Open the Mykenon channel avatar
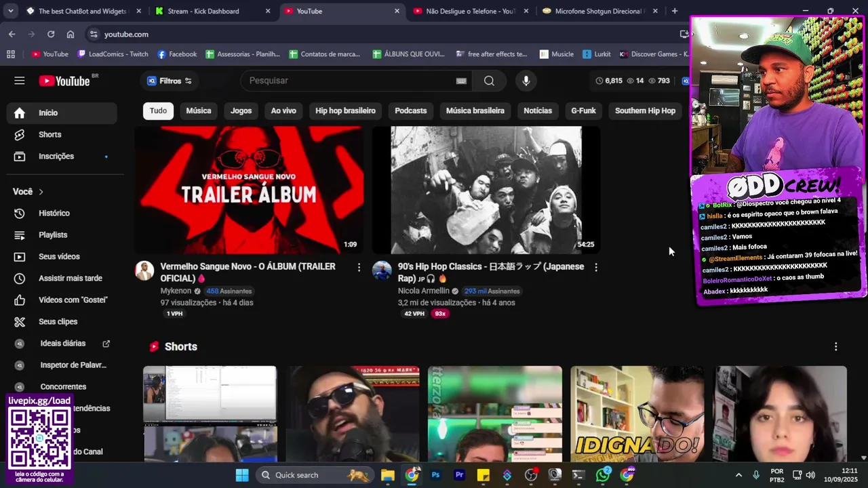The width and height of the screenshot is (868, 488). point(144,270)
